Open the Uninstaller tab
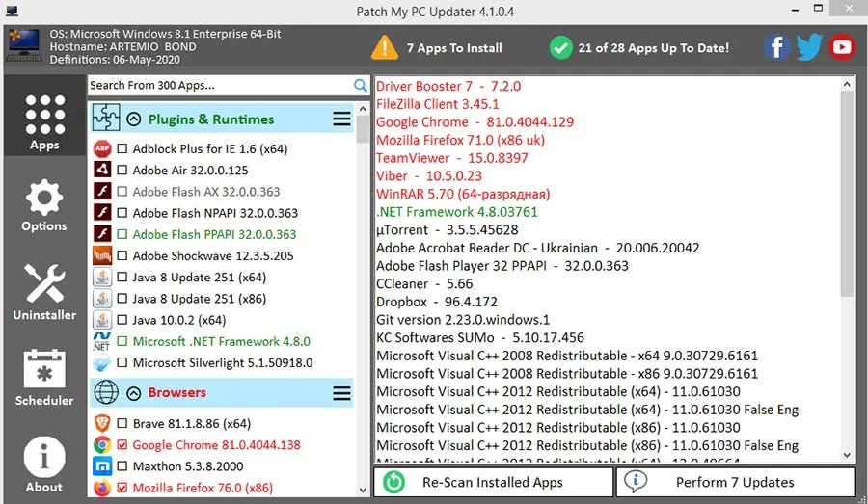868x504 pixels. pyautogui.click(x=44, y=292)
